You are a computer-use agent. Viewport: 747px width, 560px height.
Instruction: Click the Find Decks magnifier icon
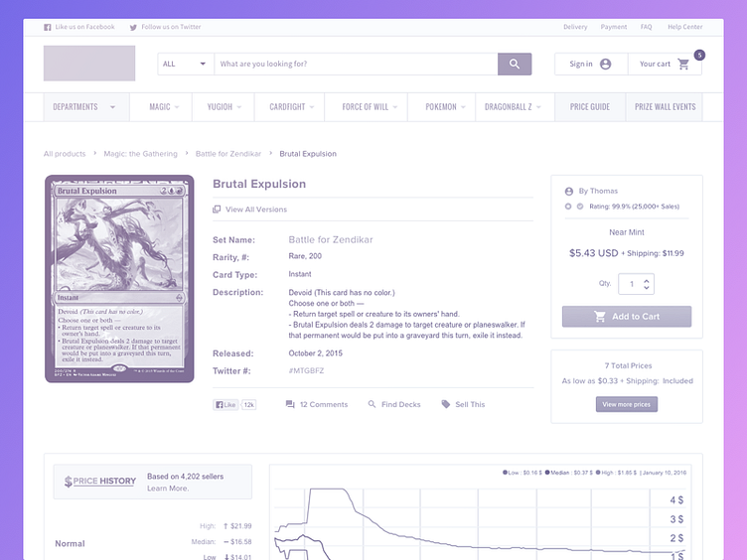click(372, 404)
